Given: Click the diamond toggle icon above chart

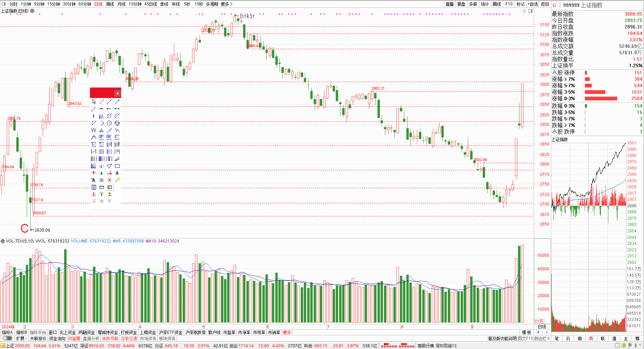Looking at the screenshot, I should [525, 11].
